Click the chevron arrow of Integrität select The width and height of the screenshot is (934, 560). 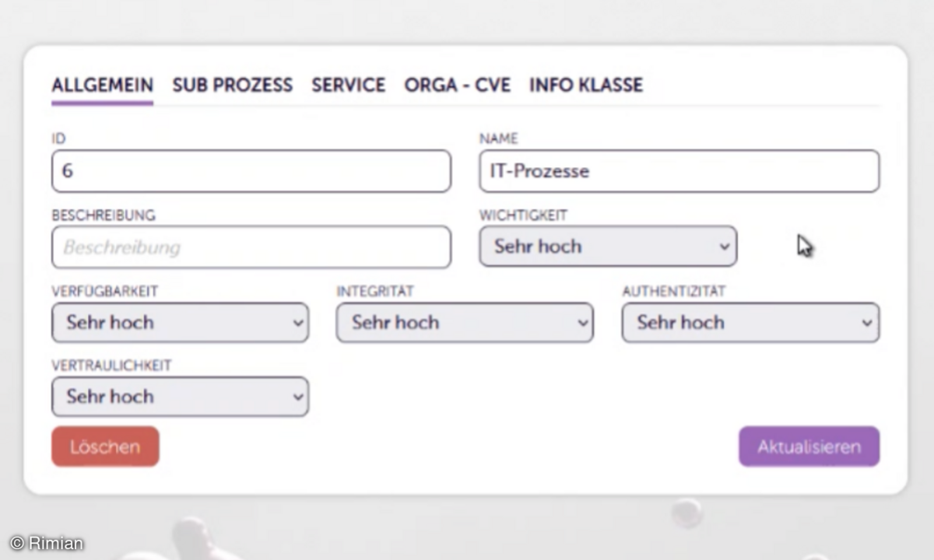tap(581, 323)
